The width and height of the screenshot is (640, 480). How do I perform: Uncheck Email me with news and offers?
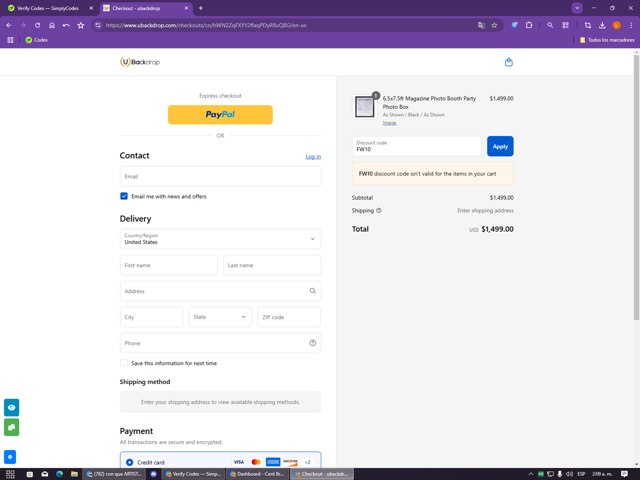[x=124, y=196]
